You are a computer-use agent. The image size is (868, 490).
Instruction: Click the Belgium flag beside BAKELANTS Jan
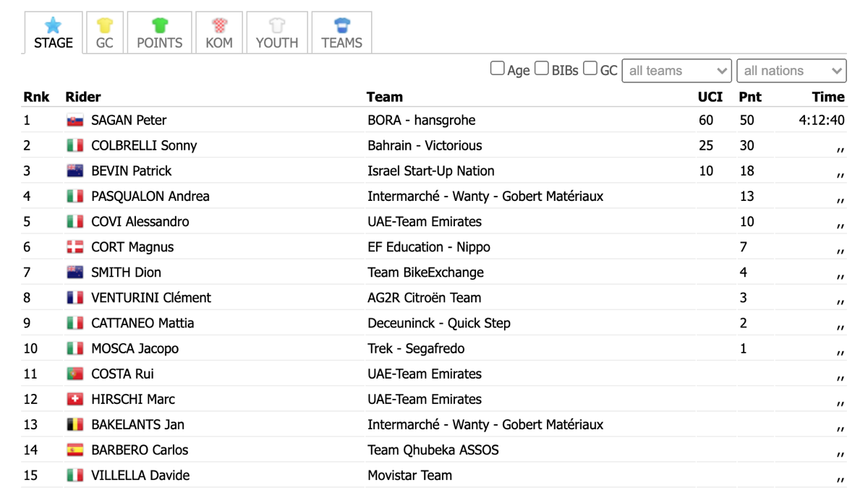75,424
